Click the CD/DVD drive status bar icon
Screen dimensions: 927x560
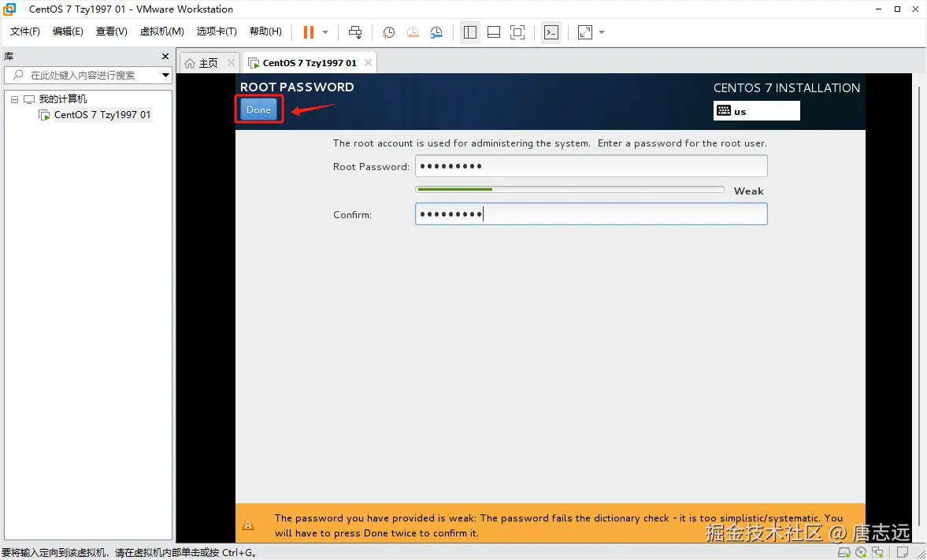862,553
